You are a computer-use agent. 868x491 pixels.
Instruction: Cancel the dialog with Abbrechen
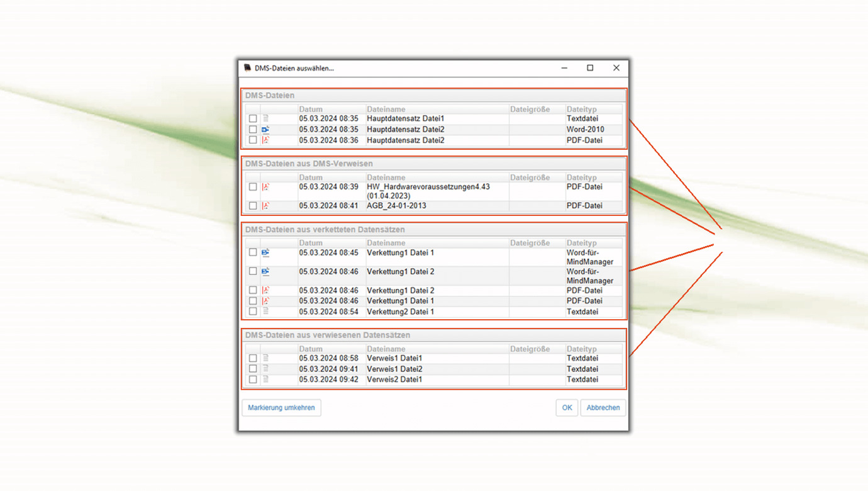603,408
